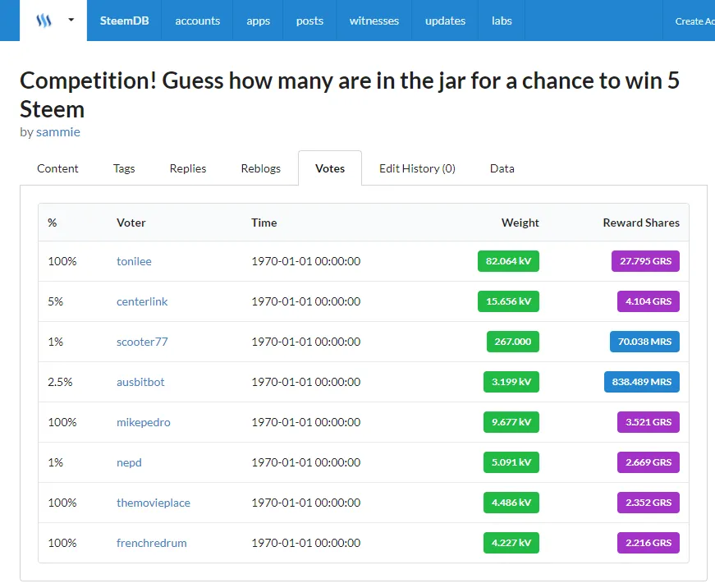Click the 82.064 kV weight badge
This screenshot has width=715, height=588.
508,261
